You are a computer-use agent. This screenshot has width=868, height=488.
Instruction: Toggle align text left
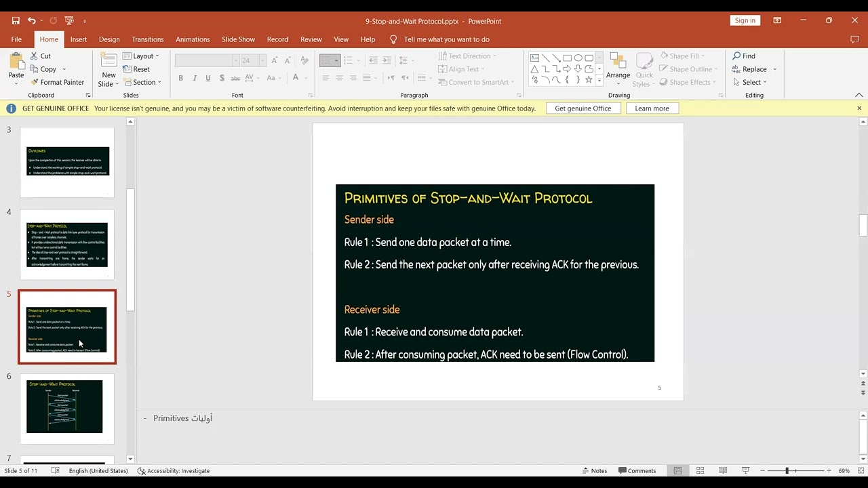pos(325,78)
